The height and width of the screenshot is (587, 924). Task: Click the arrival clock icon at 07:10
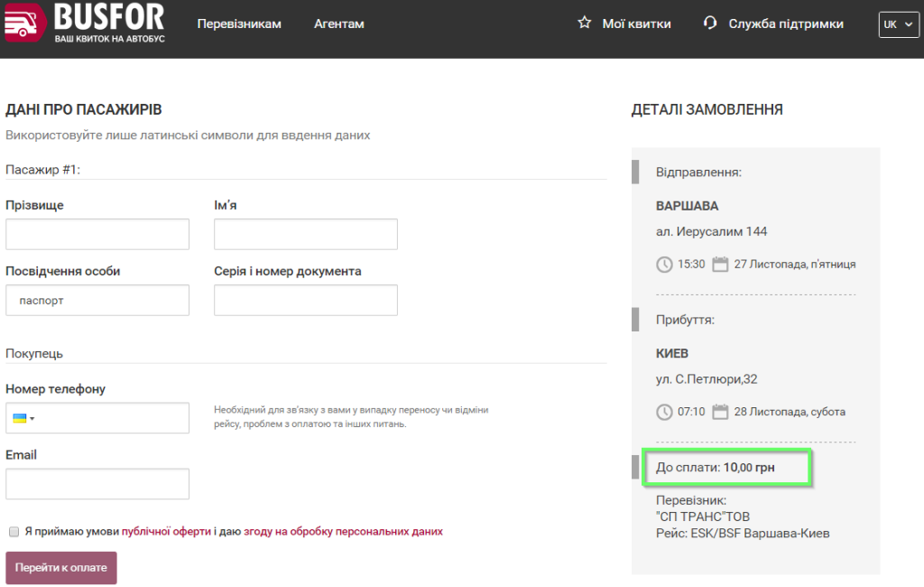pyautogui.click(x=664, y=412)
